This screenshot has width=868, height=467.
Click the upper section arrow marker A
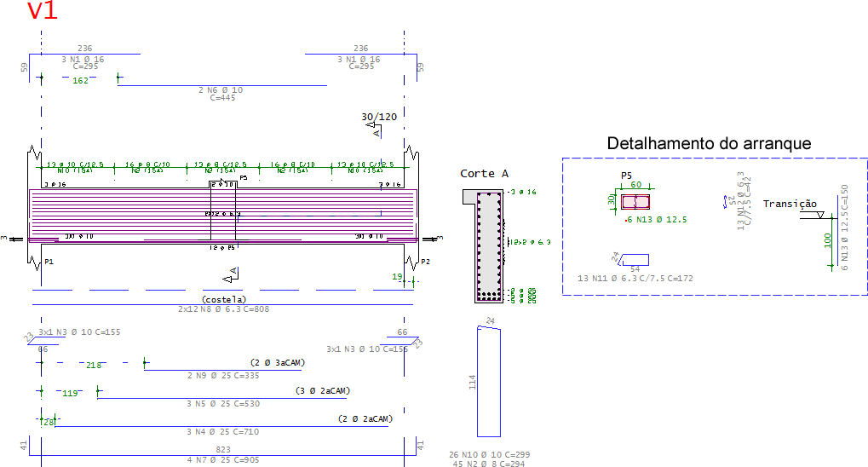(x=374, y=129)
